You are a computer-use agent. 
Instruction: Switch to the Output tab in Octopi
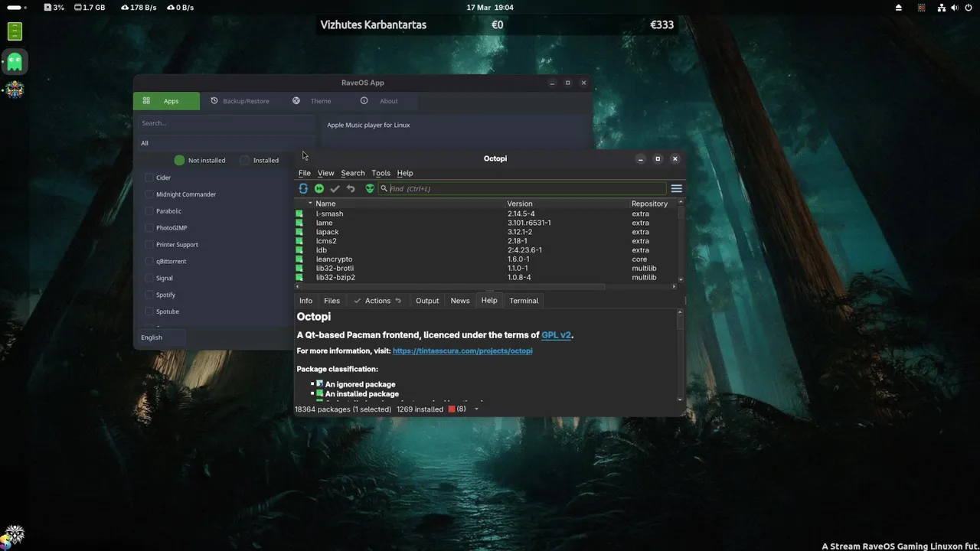(x=427, y=301)
